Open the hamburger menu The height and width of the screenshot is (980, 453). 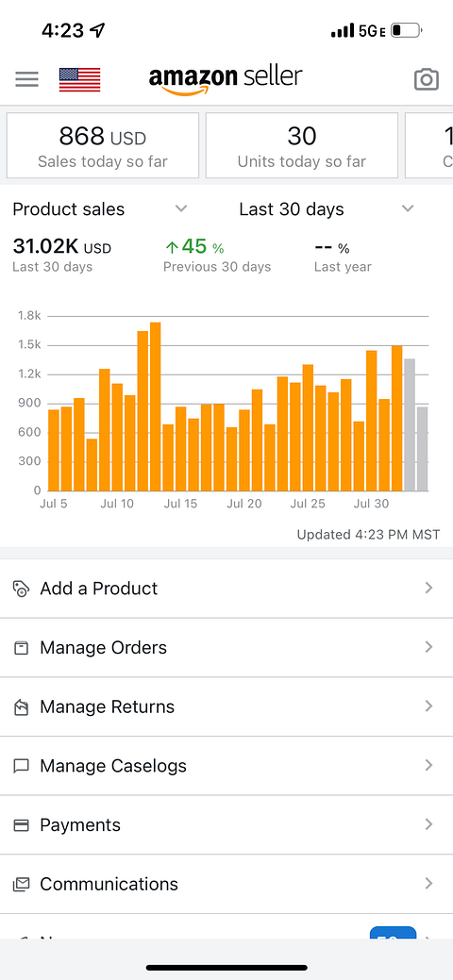tap(27, 79)
